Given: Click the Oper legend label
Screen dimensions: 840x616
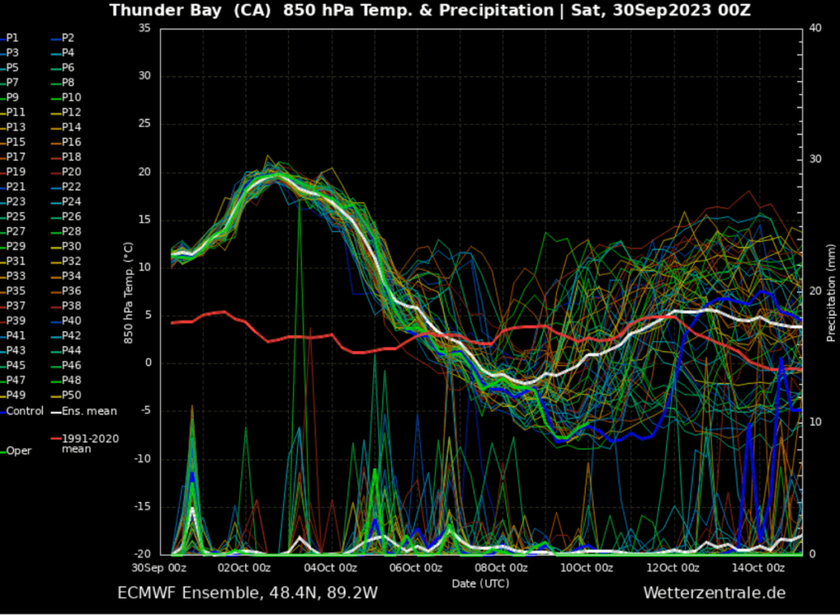Looking at the screenshot, I should point(19,451).
